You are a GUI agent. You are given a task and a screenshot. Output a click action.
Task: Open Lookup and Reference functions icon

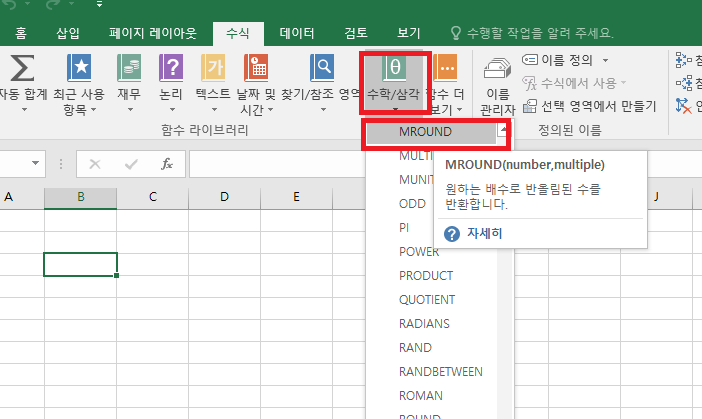tap(322, 68)
